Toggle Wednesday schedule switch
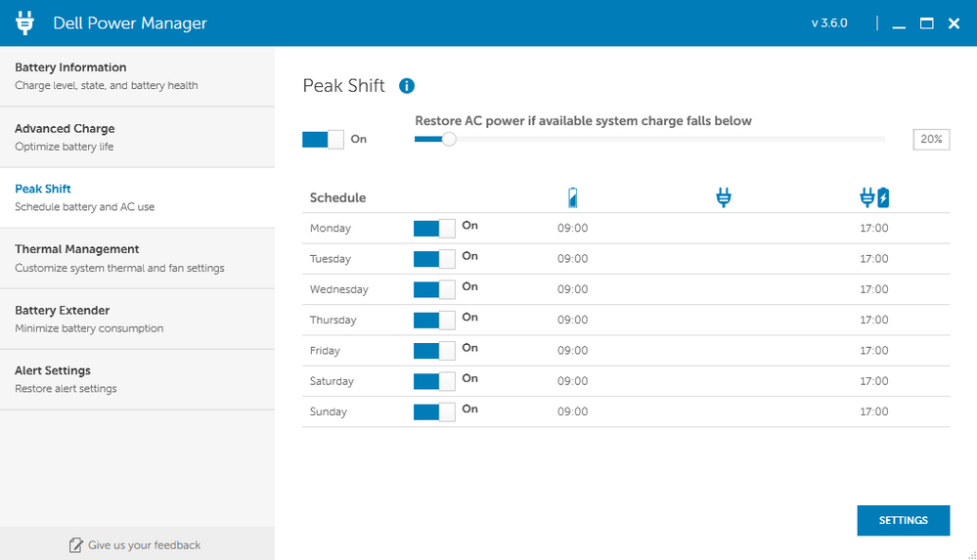The width and height of the screenshot is (977, 560). (434, 289)
